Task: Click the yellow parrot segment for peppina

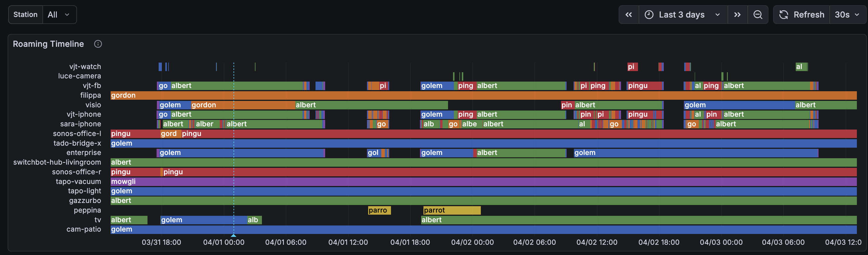Action: pyautogui.click(x=452, y=210)
